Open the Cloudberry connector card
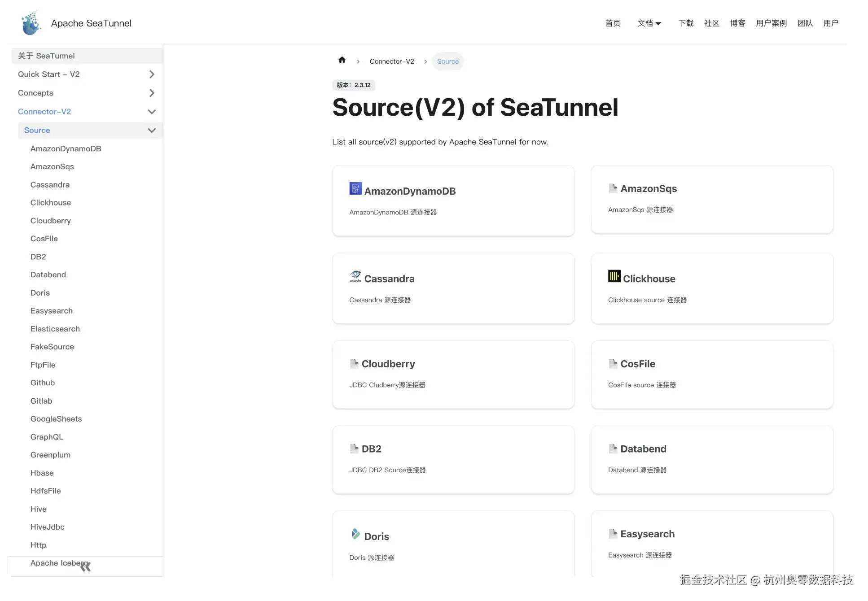Viewport: 868px width, 601px height. point(453,375)
